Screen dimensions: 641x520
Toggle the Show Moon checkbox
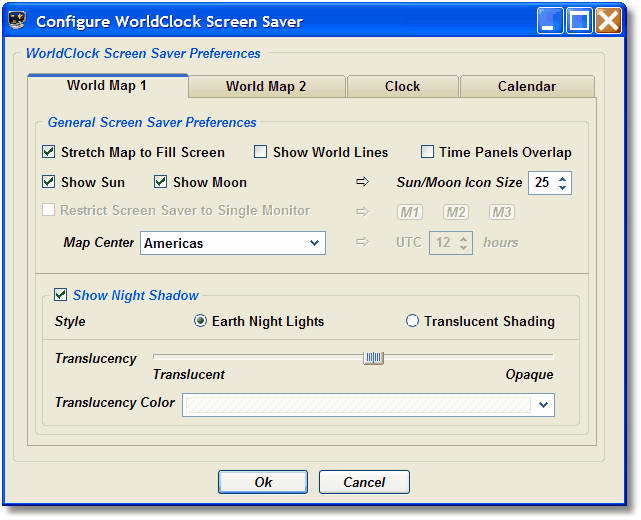pos(160,182)
